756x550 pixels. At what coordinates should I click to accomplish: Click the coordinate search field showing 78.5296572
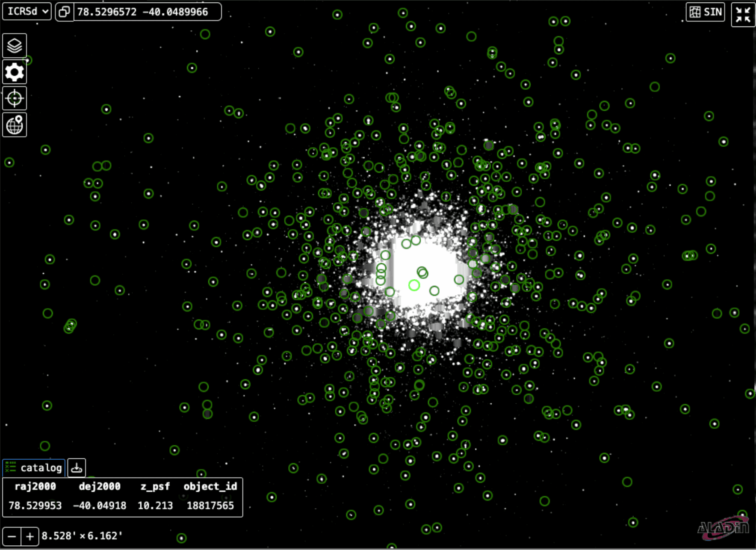(147, 12)
